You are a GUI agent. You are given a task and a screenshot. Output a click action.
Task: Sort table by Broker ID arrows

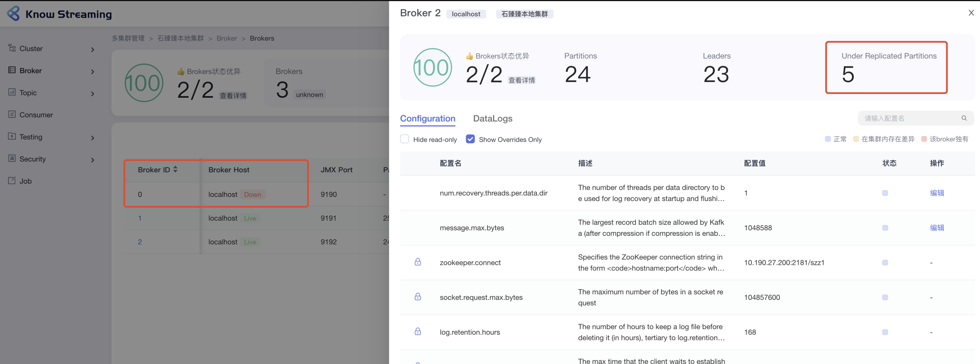click(x=175, y=169)
